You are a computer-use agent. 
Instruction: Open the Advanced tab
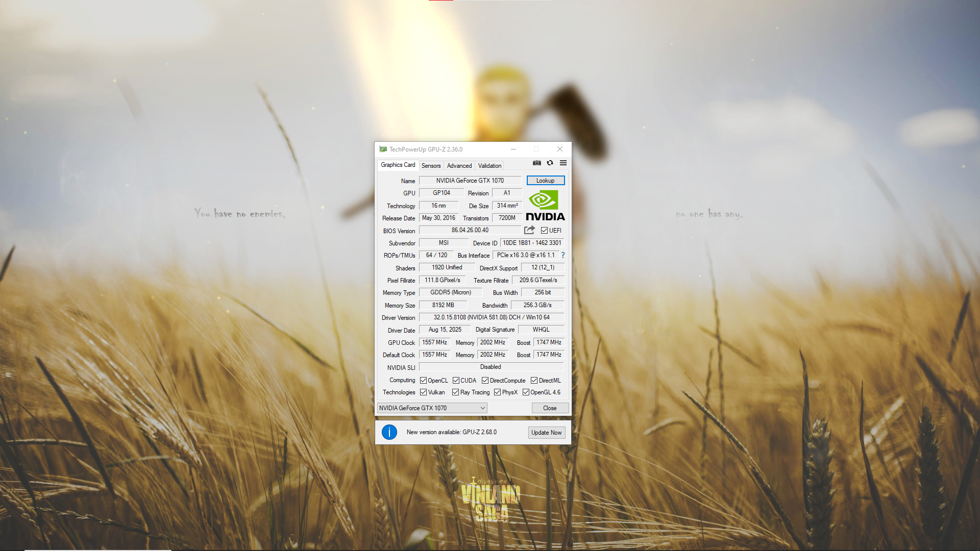click(459, 166)
